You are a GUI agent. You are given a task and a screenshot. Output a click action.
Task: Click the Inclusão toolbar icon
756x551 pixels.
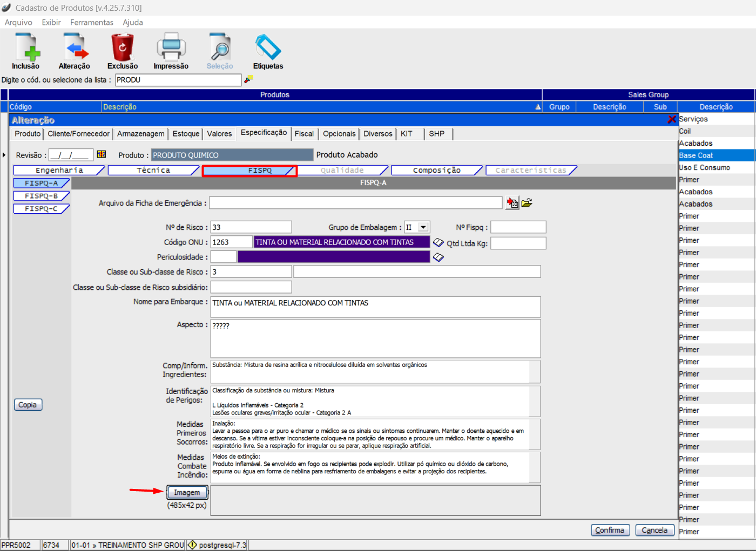[26, 47]
